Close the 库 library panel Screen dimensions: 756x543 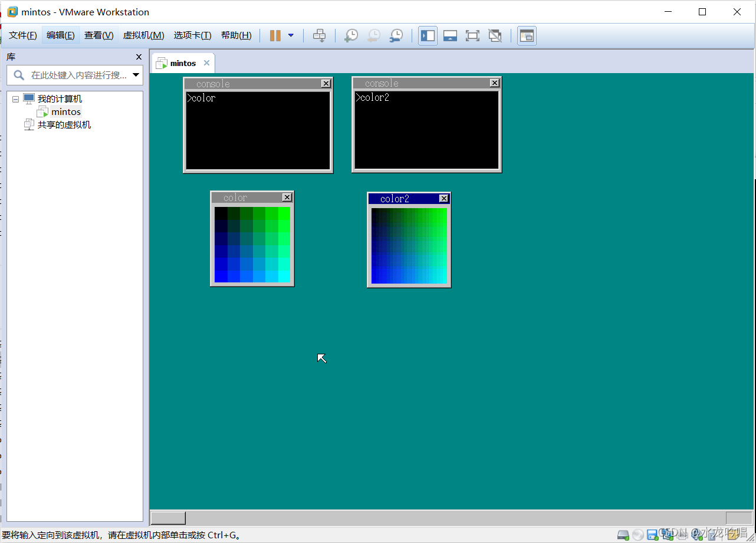point(139,57)
